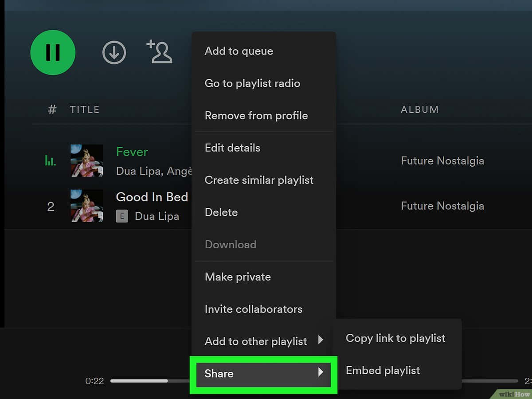The width and height of the screenshot is (532, 399).
Task: Open Future Nostalgia album in the Fever row
Action: pyautogui.click(x=442, y=161)
